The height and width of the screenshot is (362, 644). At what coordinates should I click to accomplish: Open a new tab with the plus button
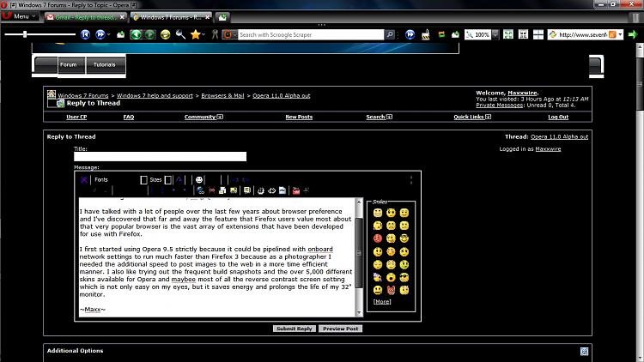(x=222, y=17)
